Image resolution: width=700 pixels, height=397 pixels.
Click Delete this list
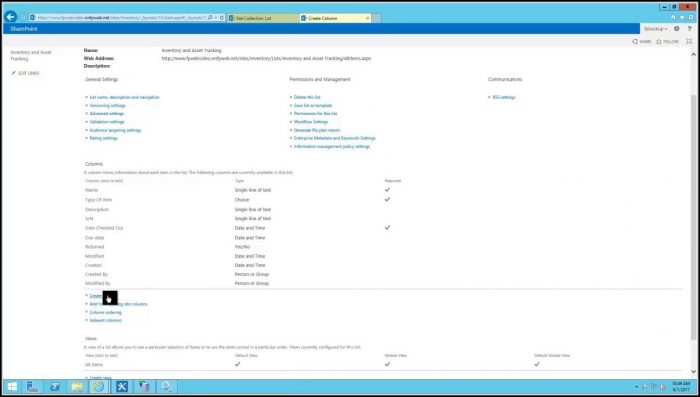point(307,97)
